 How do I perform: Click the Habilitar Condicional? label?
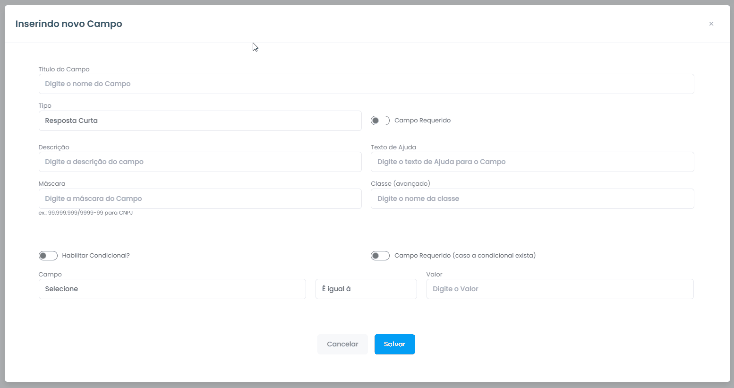[x=95, y=256]
